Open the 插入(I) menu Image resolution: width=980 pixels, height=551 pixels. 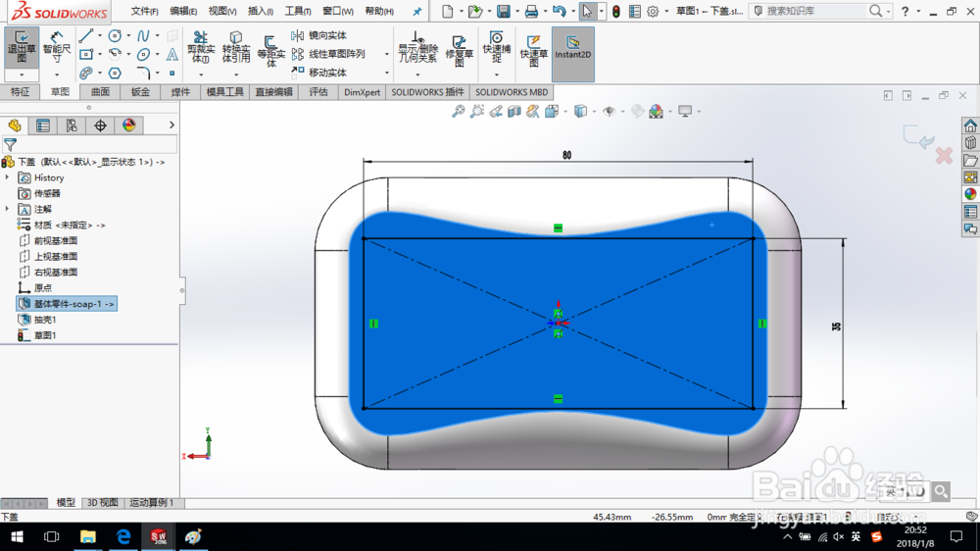point(260,11)
